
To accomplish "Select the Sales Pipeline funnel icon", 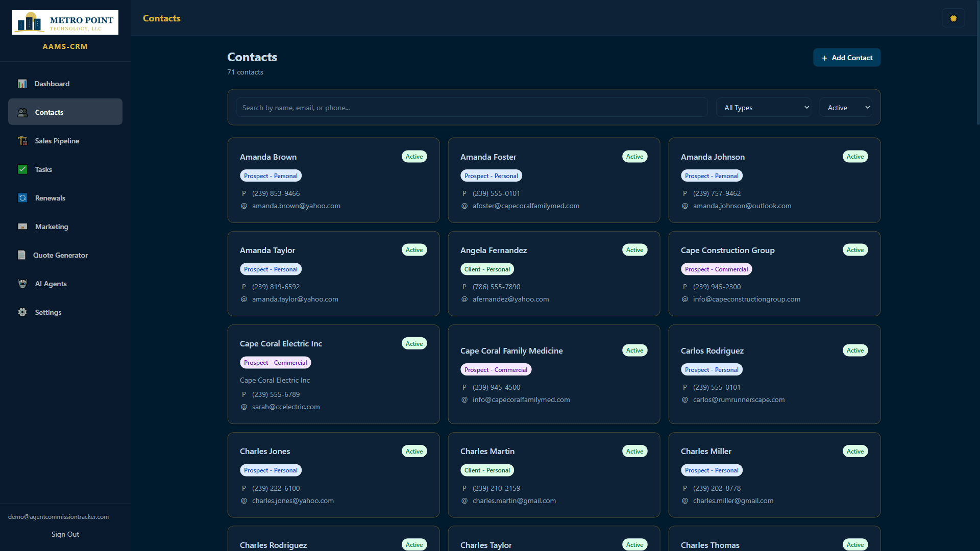I will (x=22, y=141).
